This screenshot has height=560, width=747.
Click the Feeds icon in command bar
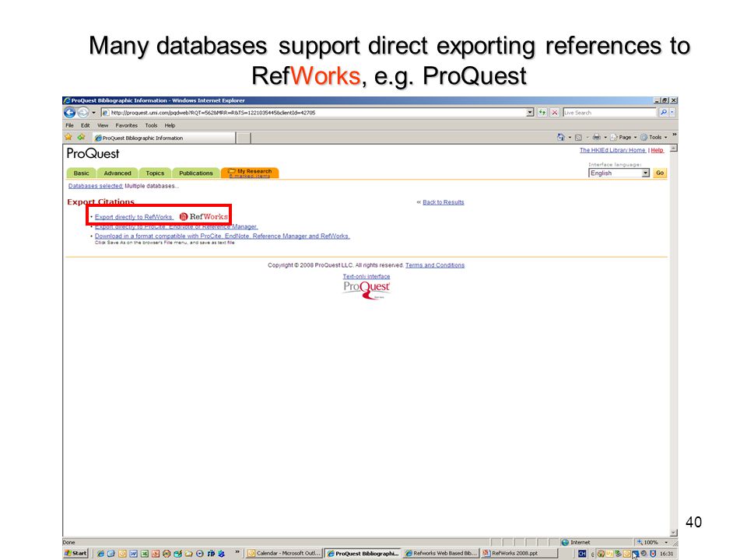[x=578, y=137]
